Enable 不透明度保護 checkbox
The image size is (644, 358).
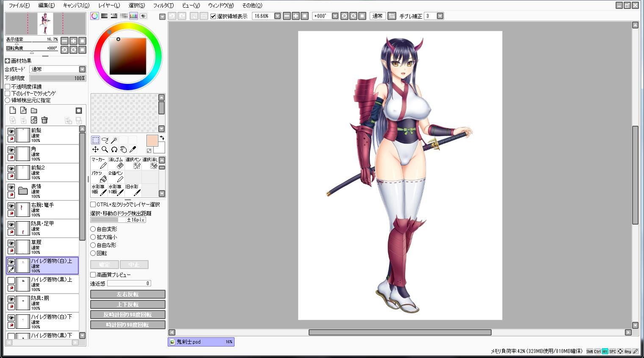pyautogui.click(x=8, y=87)
